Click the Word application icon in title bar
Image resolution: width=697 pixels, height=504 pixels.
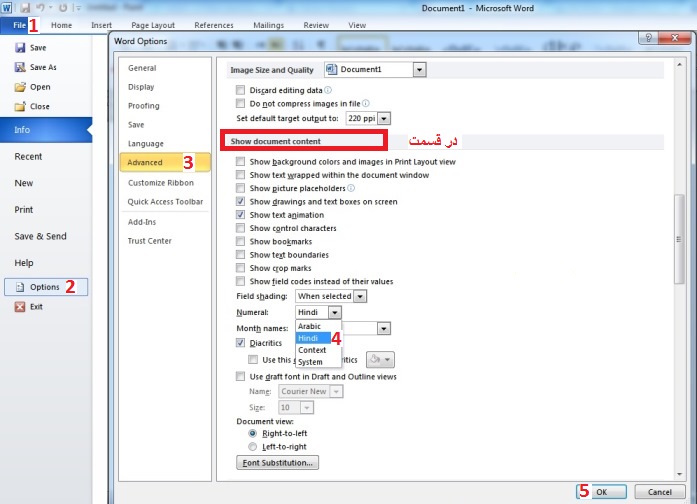(7, 8)
